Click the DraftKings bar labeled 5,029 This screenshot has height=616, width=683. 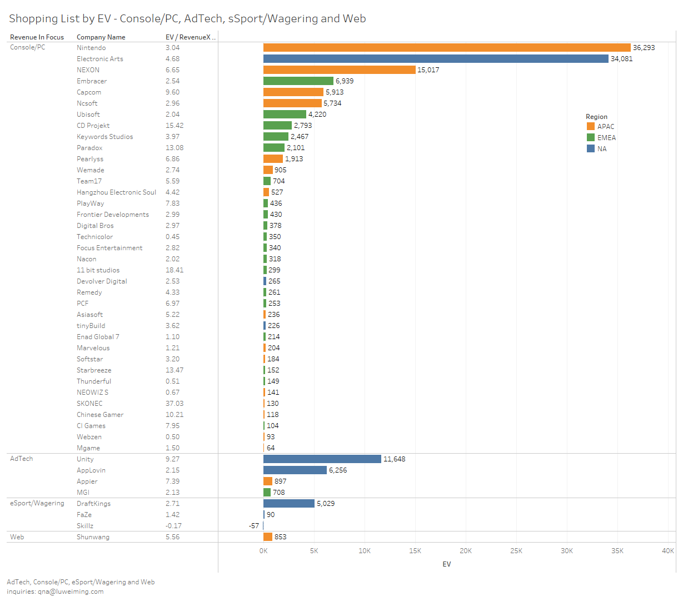tap(289, 504)
